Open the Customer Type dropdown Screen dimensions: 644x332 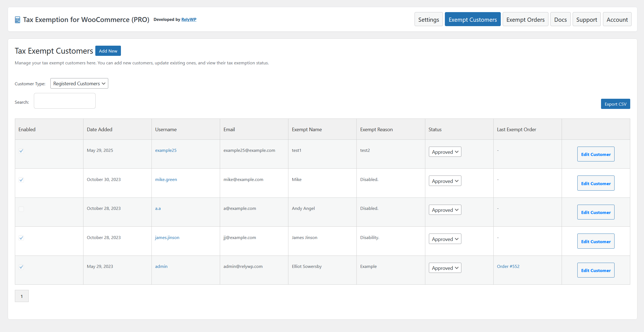pos(79,83)
